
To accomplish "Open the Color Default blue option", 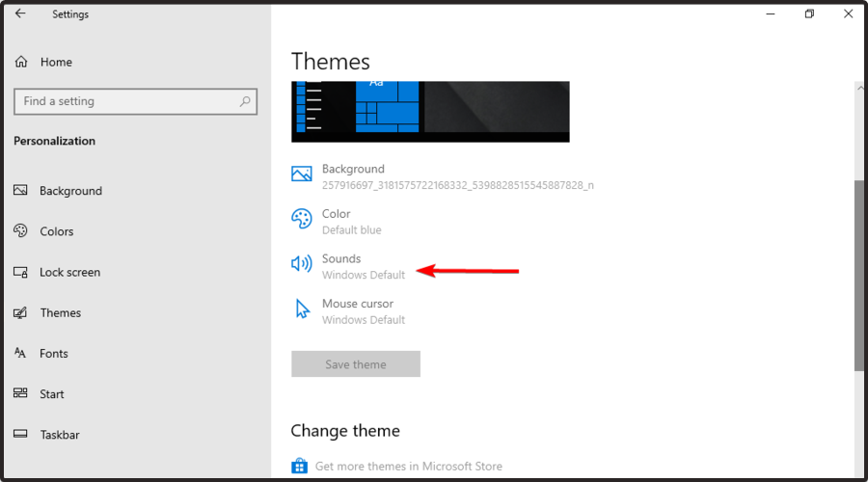I will (351, 222).
